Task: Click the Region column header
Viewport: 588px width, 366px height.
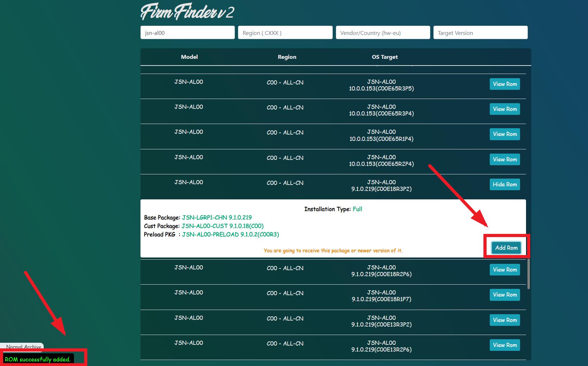Action: 287,57
